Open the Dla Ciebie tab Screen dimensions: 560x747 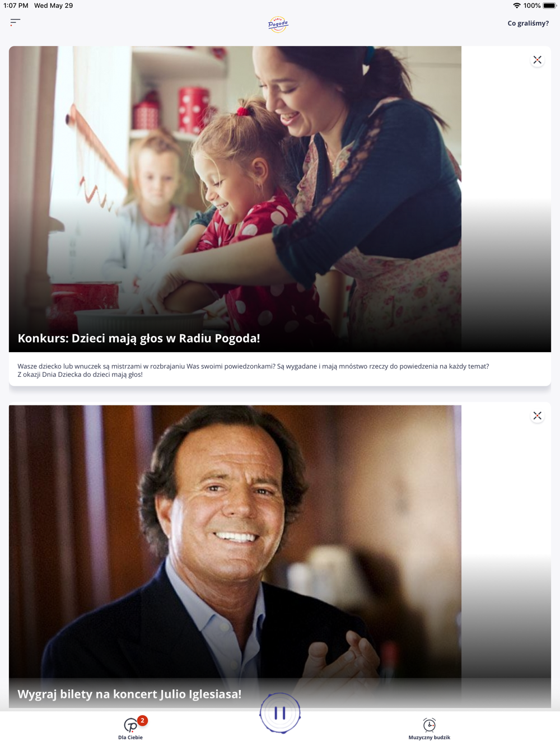click(130, 728)
